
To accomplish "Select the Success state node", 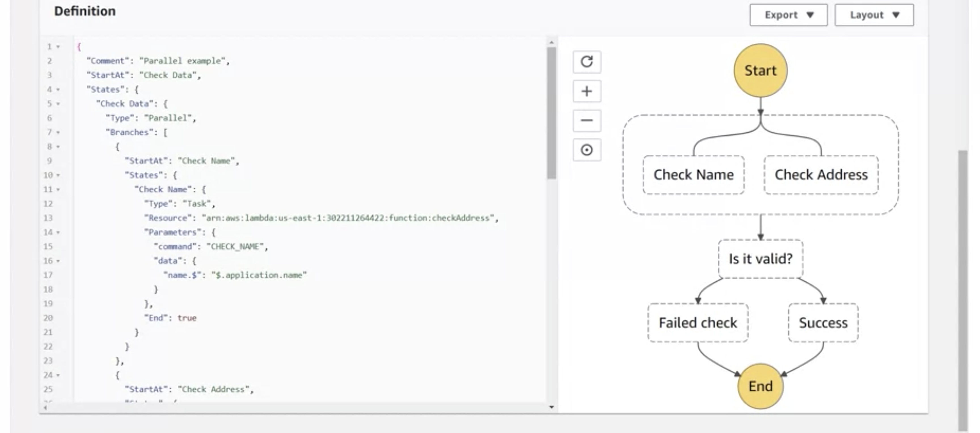I will click(x=823, y=322).
